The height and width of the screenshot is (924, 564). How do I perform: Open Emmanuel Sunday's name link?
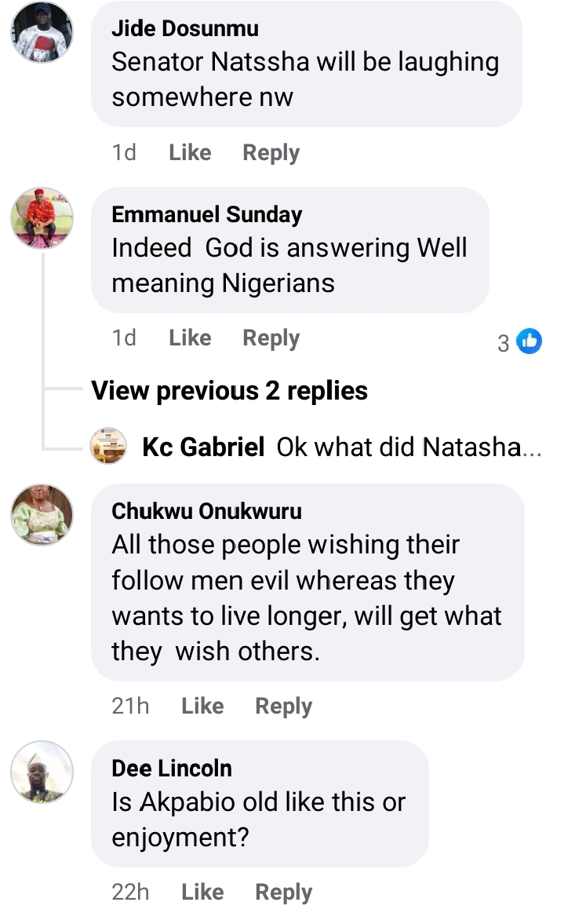207,214
